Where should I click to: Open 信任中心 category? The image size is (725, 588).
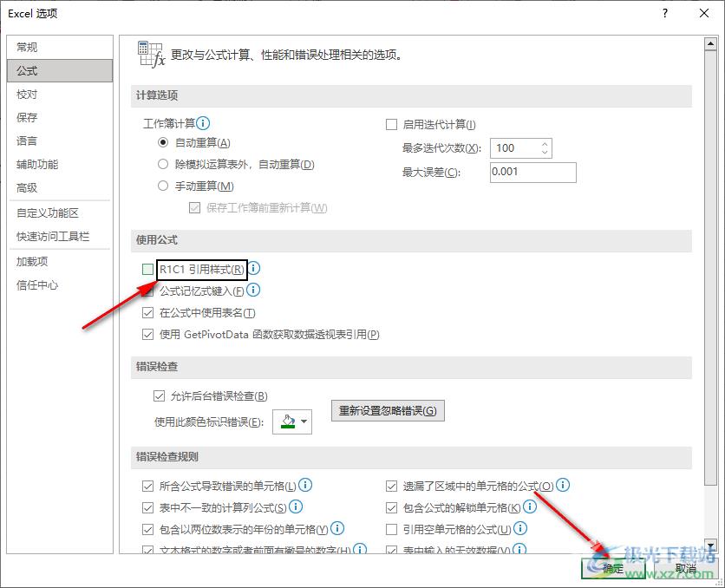pyautogui.click(x=60, y=285)
